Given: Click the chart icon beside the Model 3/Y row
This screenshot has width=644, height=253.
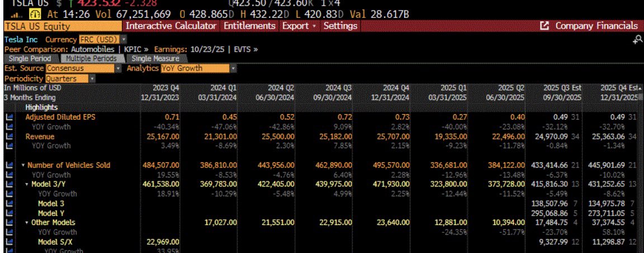Looking at the screenshot, I should [10, 184].
